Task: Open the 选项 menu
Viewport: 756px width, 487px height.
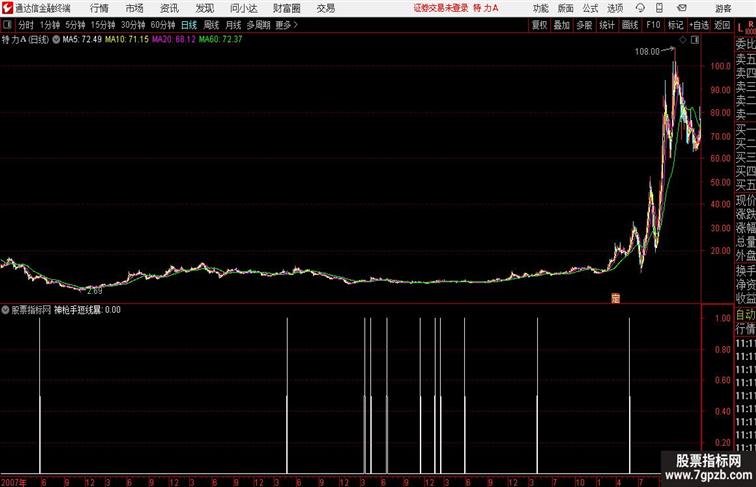Action: tap(615, 8)
